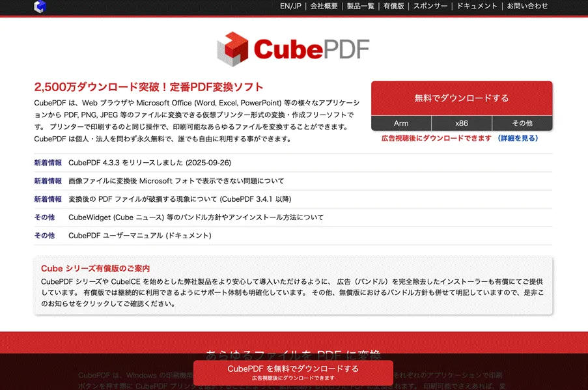Select the Arm download option
Screen dimensions: 588x390
pyautogui.click(x=401, y=123)
